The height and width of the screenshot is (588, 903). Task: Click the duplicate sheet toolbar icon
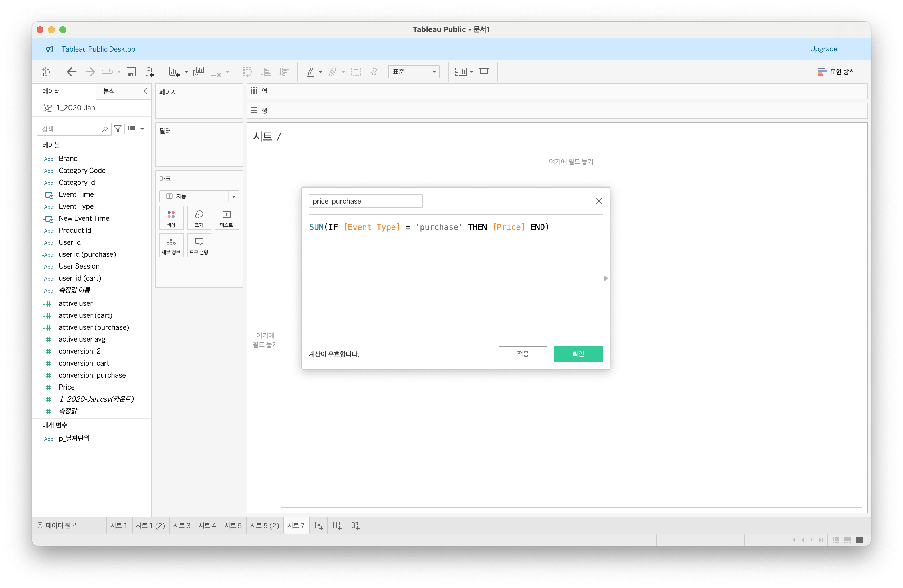[x=198, y=72]
